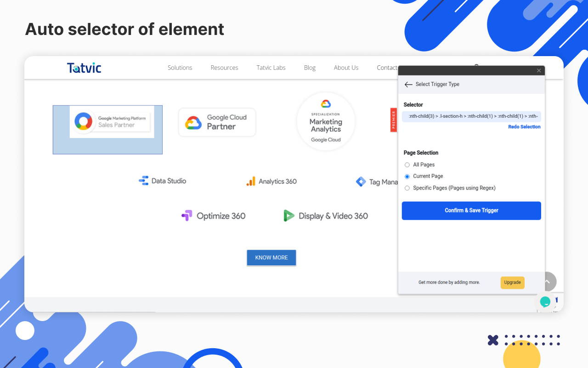Click Confirm & Save Trigger button
The image size is (588, 368).
point(471,211)
